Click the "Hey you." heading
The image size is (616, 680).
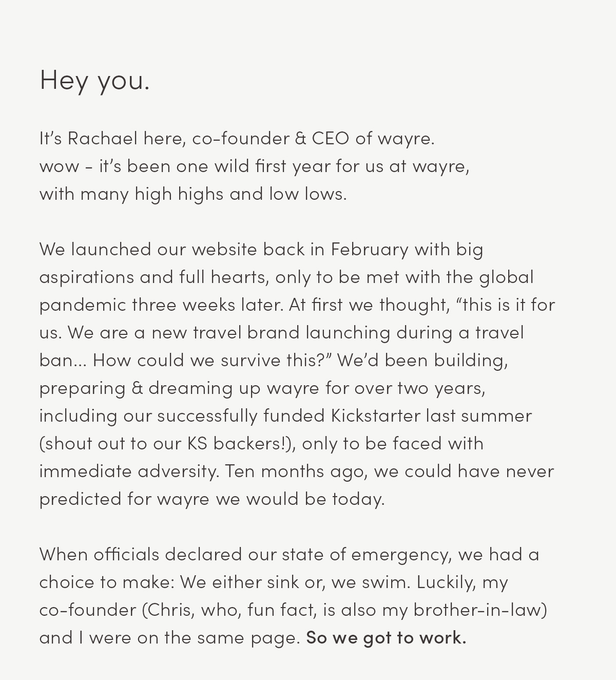[x=94, y=81]
